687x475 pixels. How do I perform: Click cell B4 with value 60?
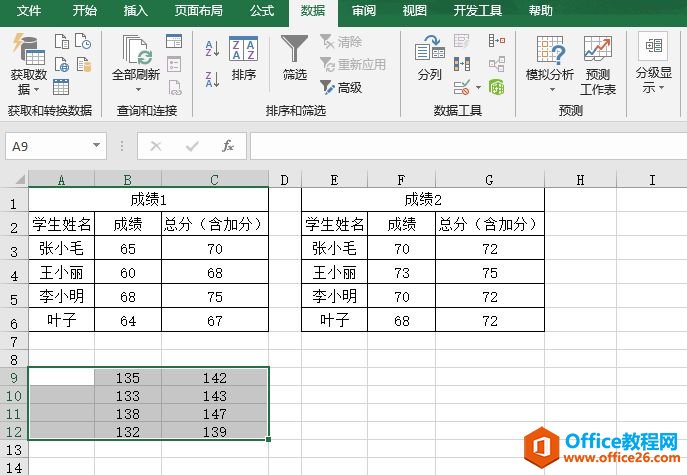click(x=127, y=272)
